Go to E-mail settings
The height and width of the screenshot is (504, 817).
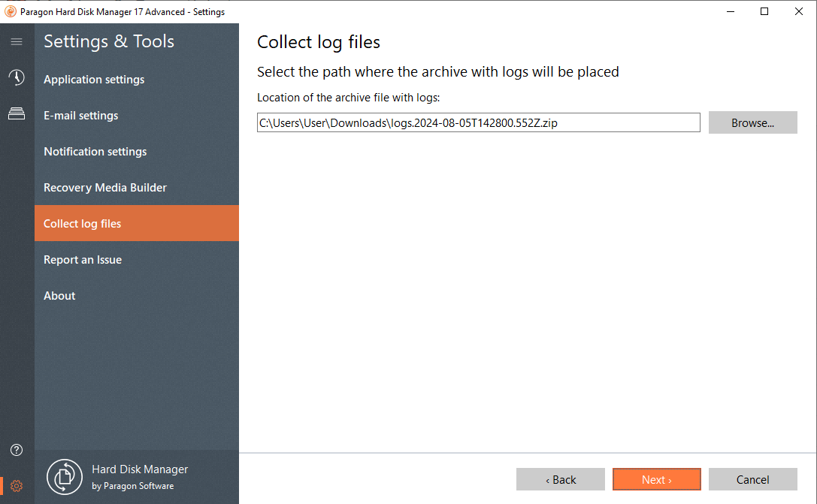tap(81, 116)
